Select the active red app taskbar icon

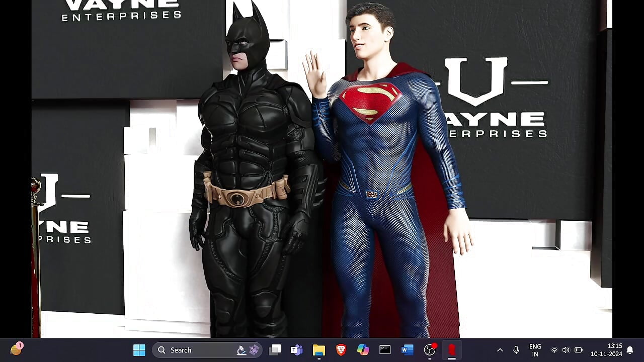tap(451, 350)
